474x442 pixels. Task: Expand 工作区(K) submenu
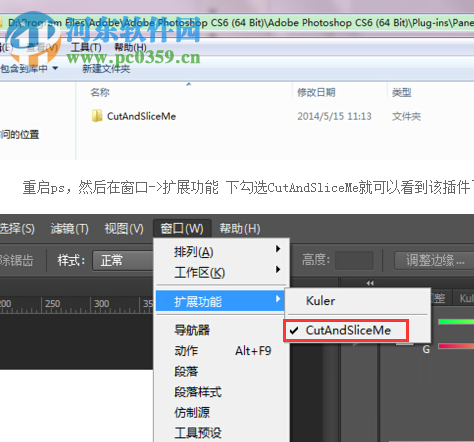click(221, 272)
